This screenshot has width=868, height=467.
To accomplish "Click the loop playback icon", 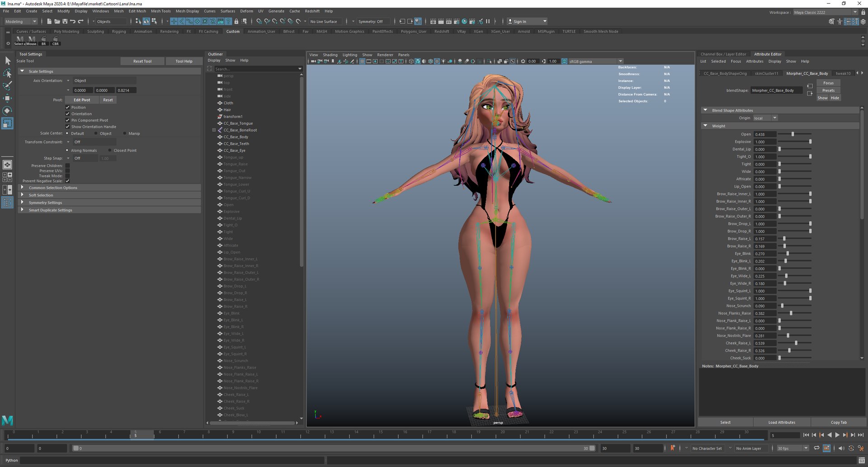I will coord(816,448).
